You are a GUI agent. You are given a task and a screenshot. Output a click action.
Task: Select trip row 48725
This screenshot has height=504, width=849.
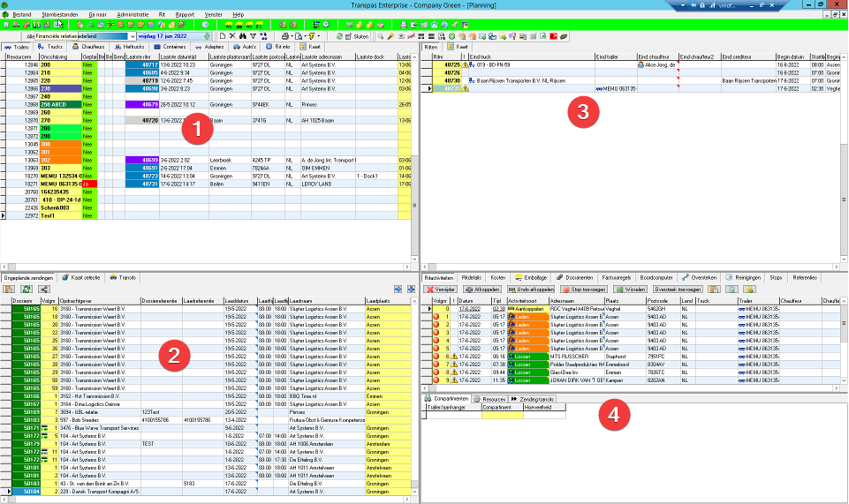click(631, 64)
